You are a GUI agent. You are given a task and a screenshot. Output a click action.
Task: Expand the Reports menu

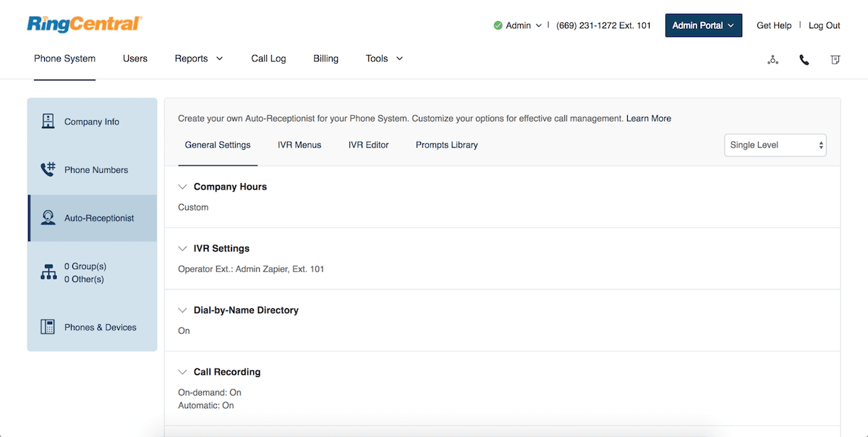tap(199, 59)
